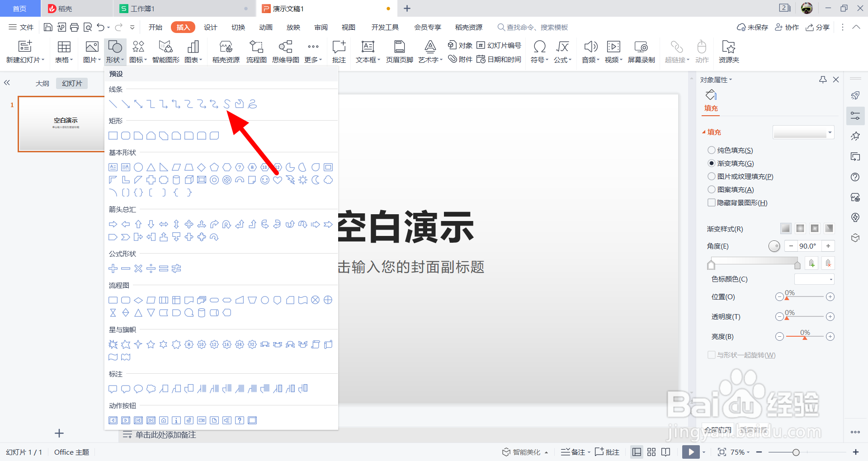Switch to slide sorter view in status bar

[651, 452]
